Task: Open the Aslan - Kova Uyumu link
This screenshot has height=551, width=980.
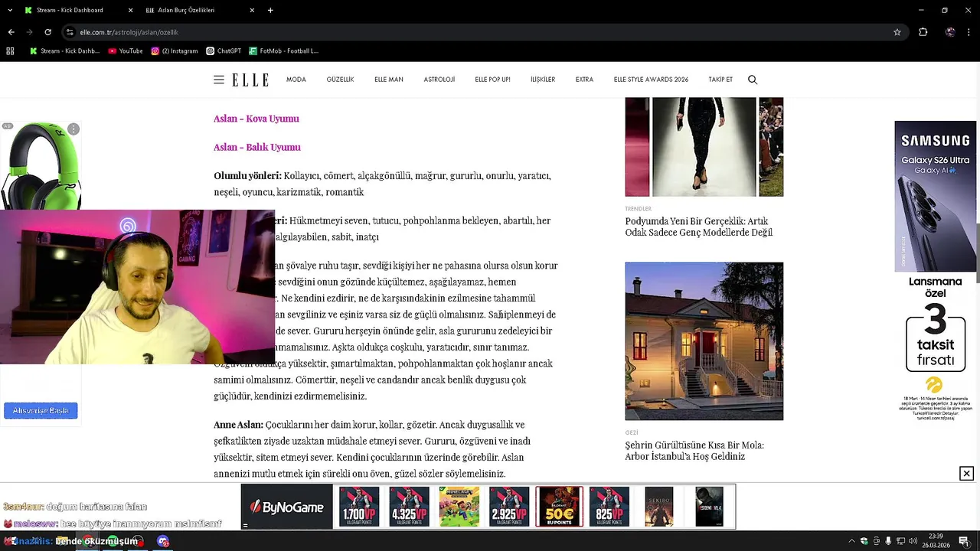Action: point(256,119)
